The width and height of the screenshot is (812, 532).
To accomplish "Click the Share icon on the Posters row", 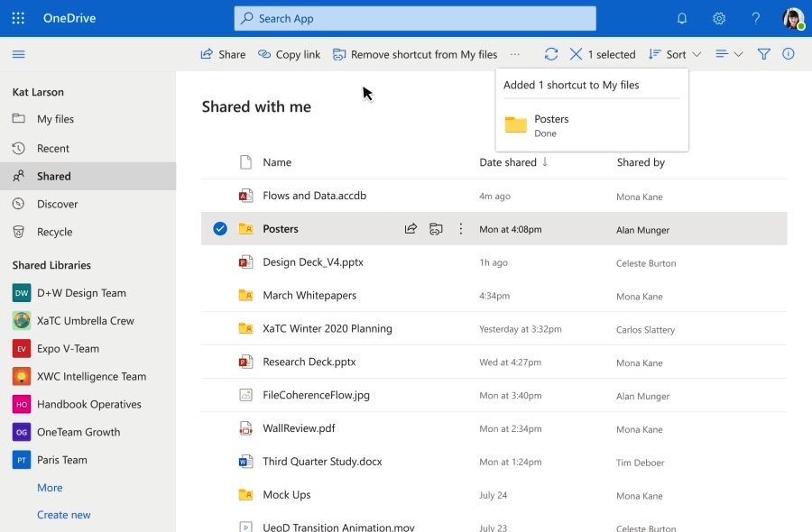I will (x=411, y=229).
